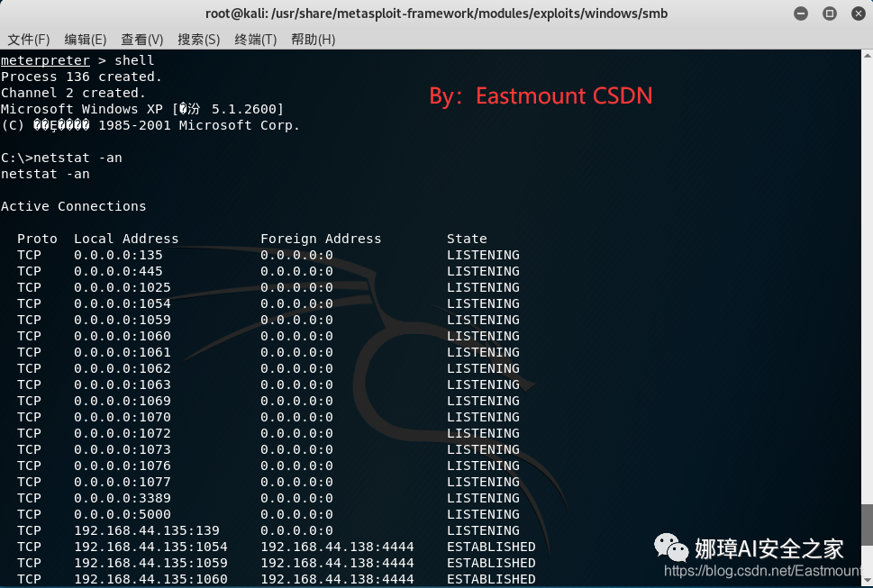The image size is (873, 588).
Task: Open the 文件(F) menu
Action: pos(29,40)
